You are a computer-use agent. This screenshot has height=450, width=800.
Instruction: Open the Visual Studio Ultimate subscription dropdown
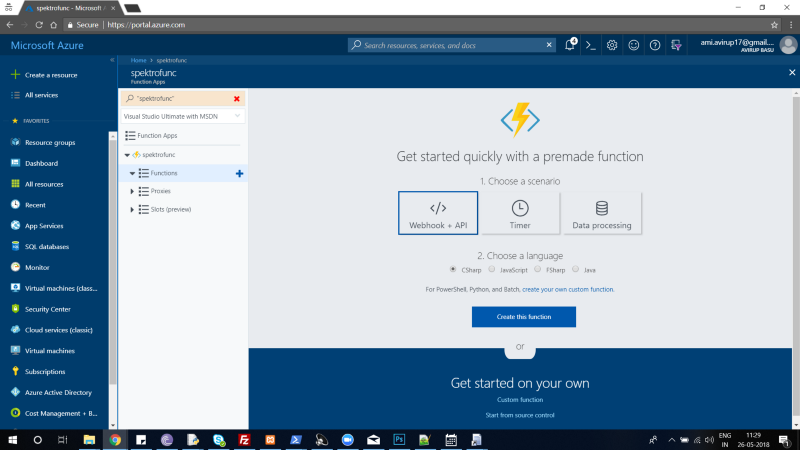[182, 116]
